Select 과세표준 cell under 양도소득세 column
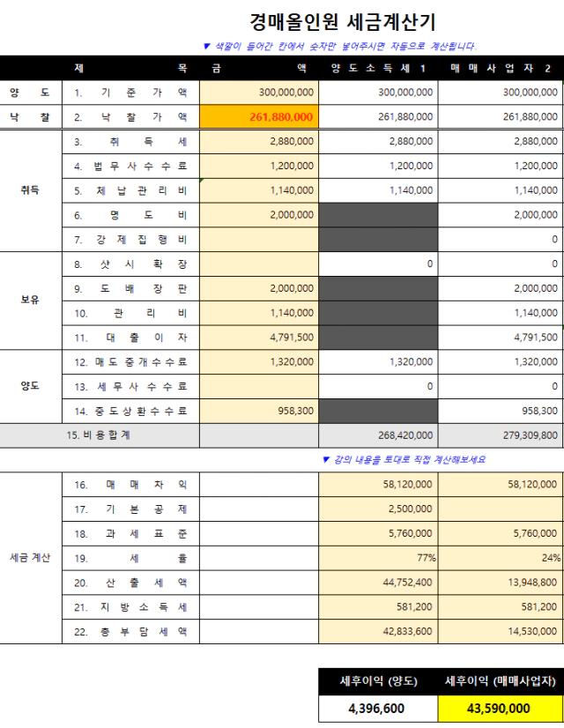 click(x=378, y=533)
